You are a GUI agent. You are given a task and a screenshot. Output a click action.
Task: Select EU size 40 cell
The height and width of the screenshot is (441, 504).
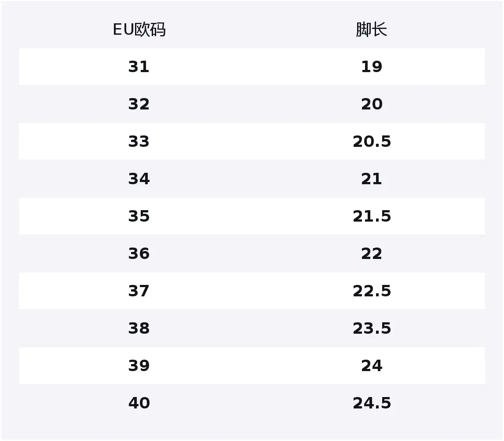click(139, 403)
